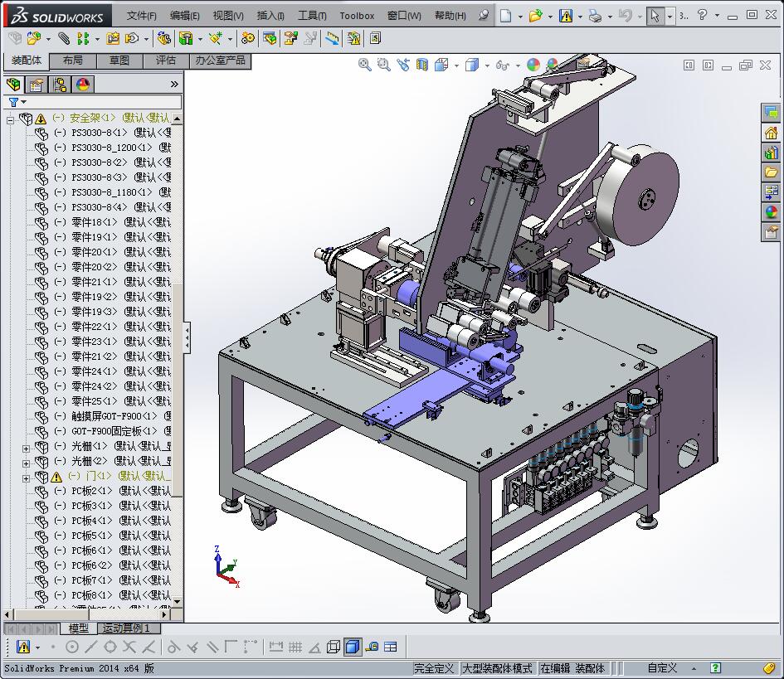The width and height of the screenshot is (784, 679).
Task: Click the Measure tape icon in bottom toolbar
Action: click(x=372, y=647)
